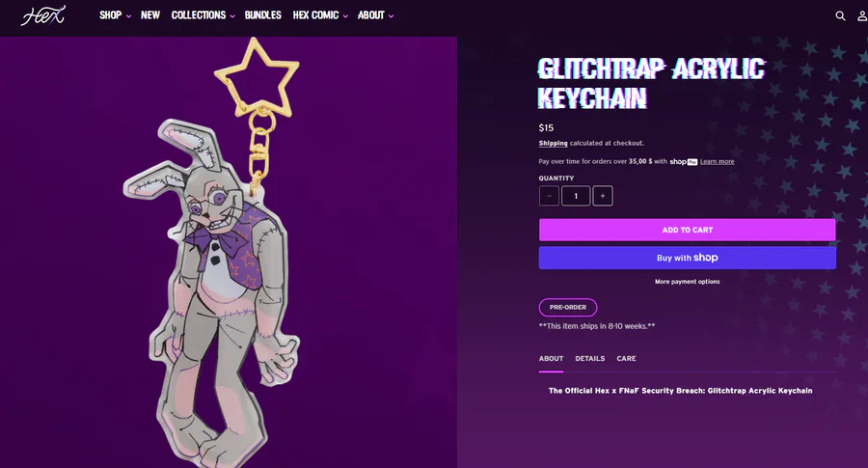Expand the Collections dropdown menu
The image size is (868, 468).
tap(203, 15)
